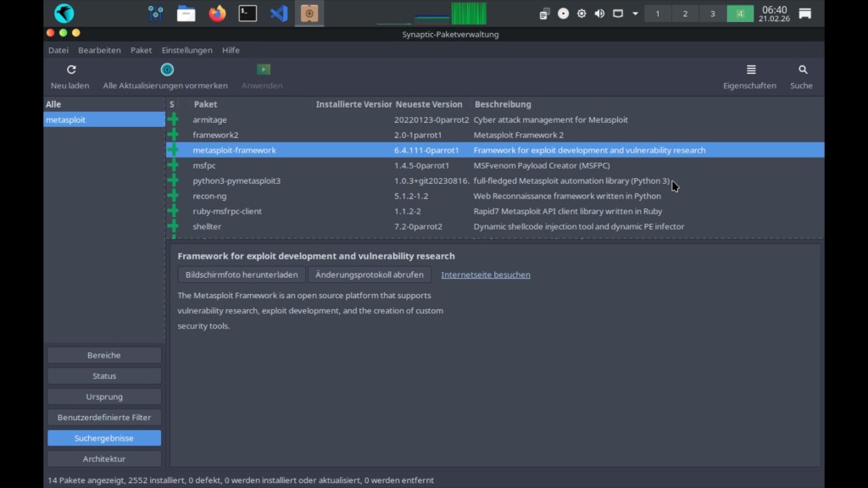
Task: Open the Parrot application menu icon
Action: (x=64, y=14)
